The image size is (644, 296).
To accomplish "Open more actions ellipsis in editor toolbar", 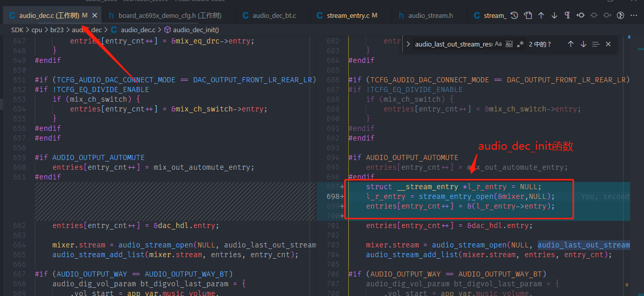I will (634, 15).
